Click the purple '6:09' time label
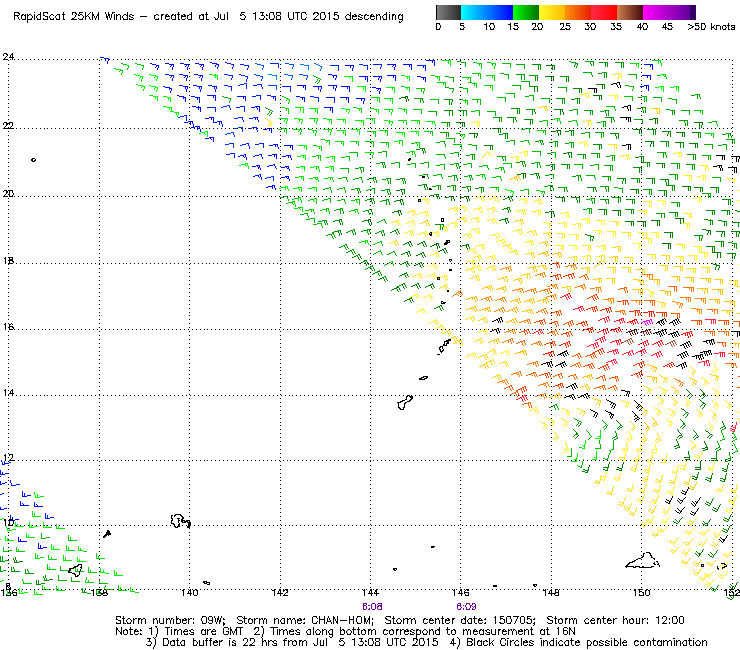740x650 pixels. [466, 607]
